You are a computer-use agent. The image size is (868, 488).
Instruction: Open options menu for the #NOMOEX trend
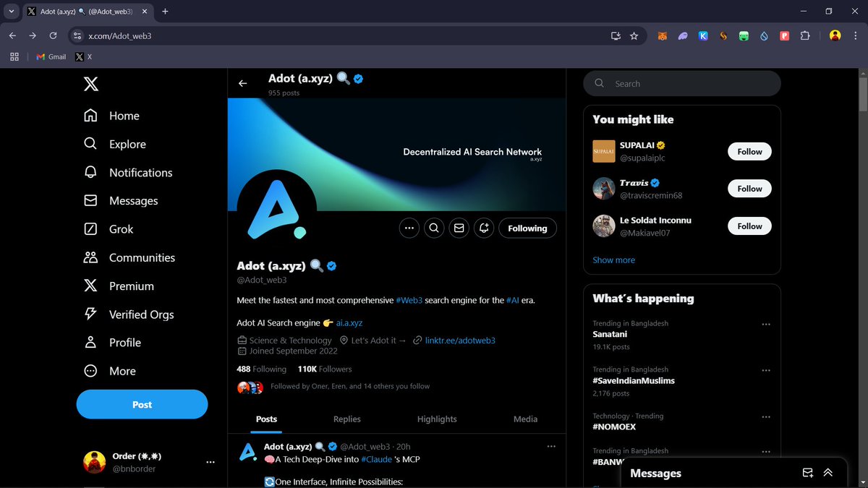(x=766, y=416)
